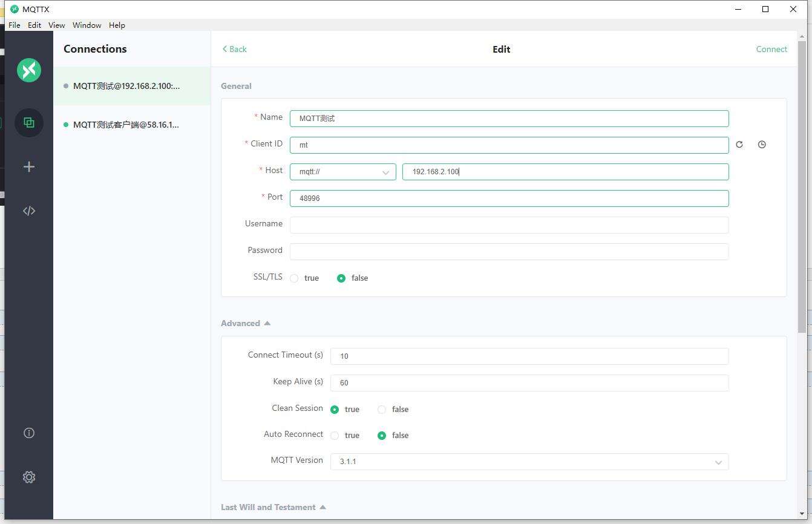This screenshot has height=524, width=812.
Task: Click the clock icon beside Client ID
Action: pyautogui.click(x=762, y=145)
